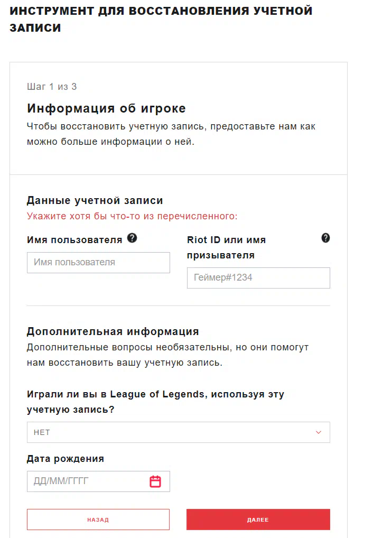Click the Дополнительная информация section heading
This screenshot has width=392, height=538.
click(x=113, y=331)
